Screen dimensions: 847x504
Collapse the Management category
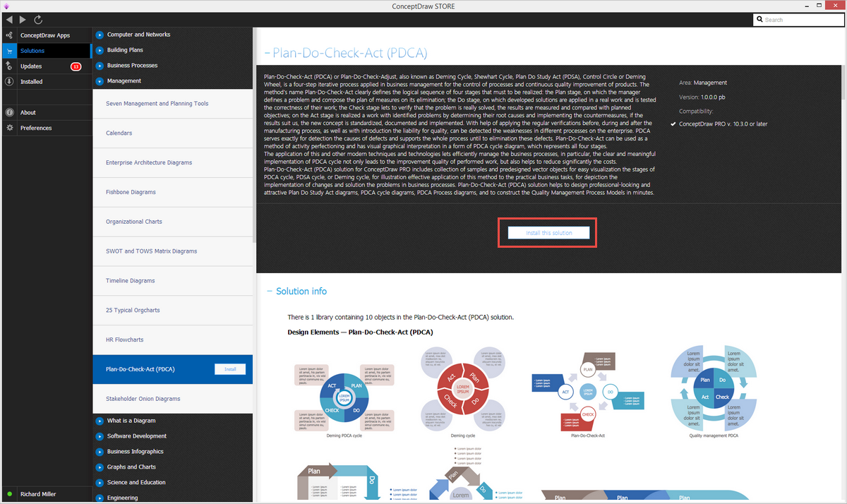pyautogui.click(x=100, y=81)
